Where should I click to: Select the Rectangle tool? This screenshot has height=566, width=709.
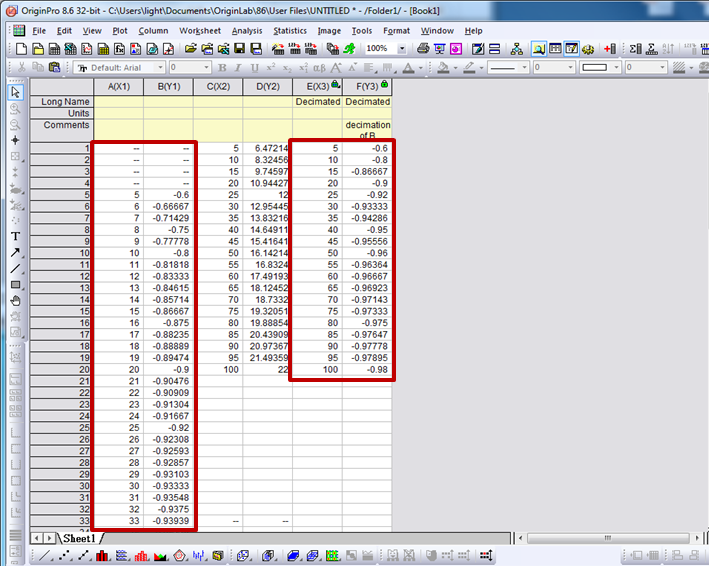(15, 284)
